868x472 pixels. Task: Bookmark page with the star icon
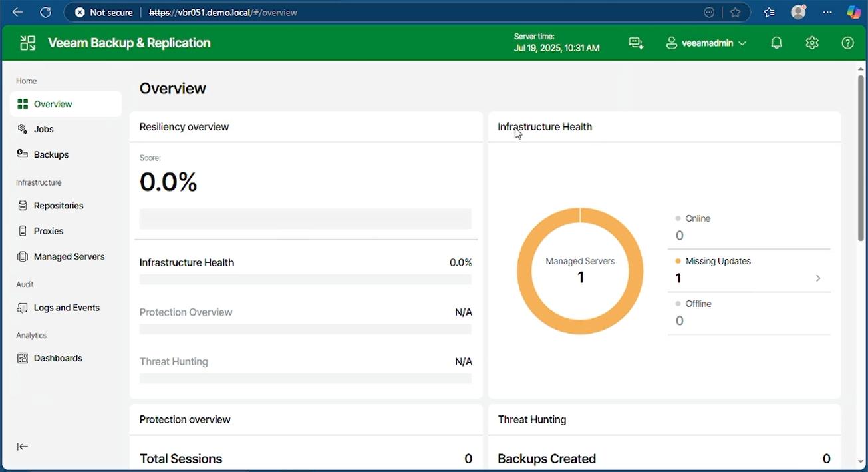pos(735,12)
